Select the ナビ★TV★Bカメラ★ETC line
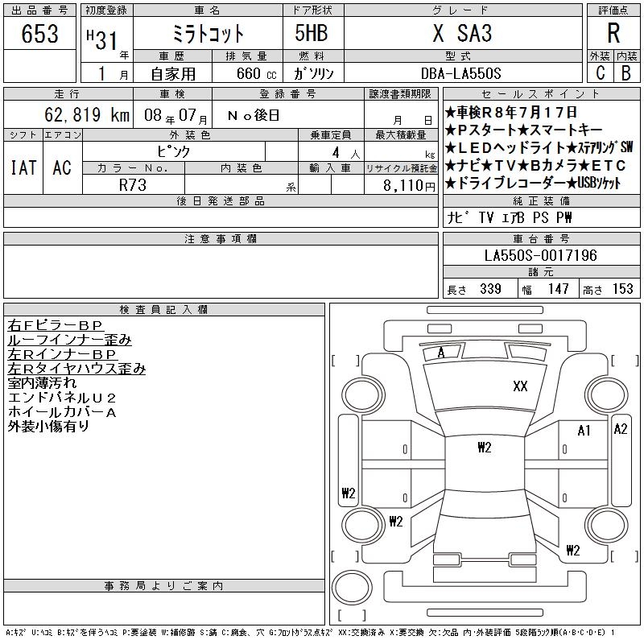 tap(535, 165)
